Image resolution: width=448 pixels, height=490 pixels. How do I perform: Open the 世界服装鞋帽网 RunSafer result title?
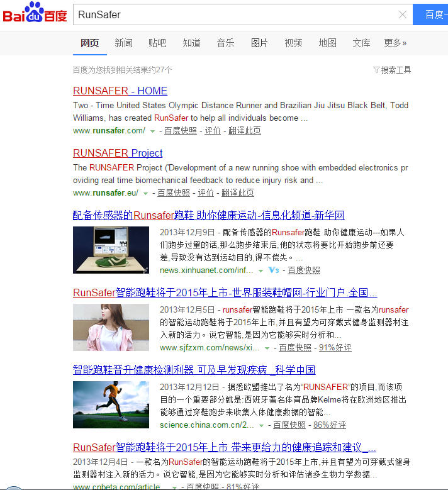pos(225,293)
